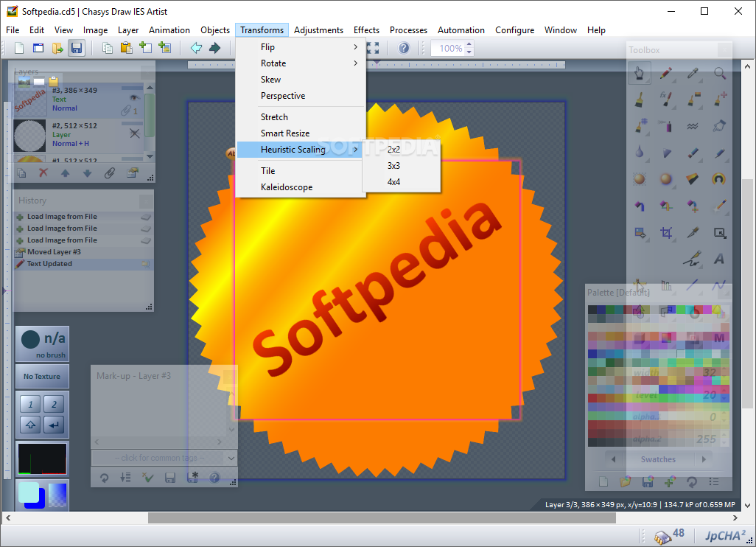Select the water drop blur tool
Viewport: 756px width, 547px height.
(639, 153)
